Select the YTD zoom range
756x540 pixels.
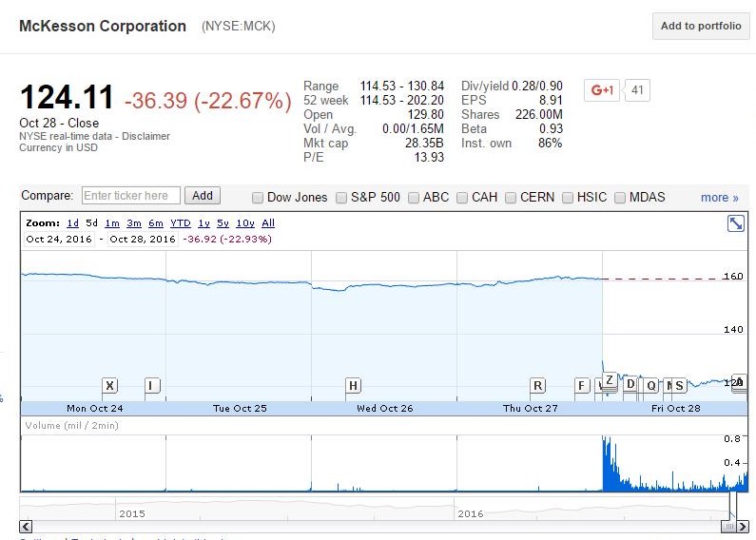[181, 223]
